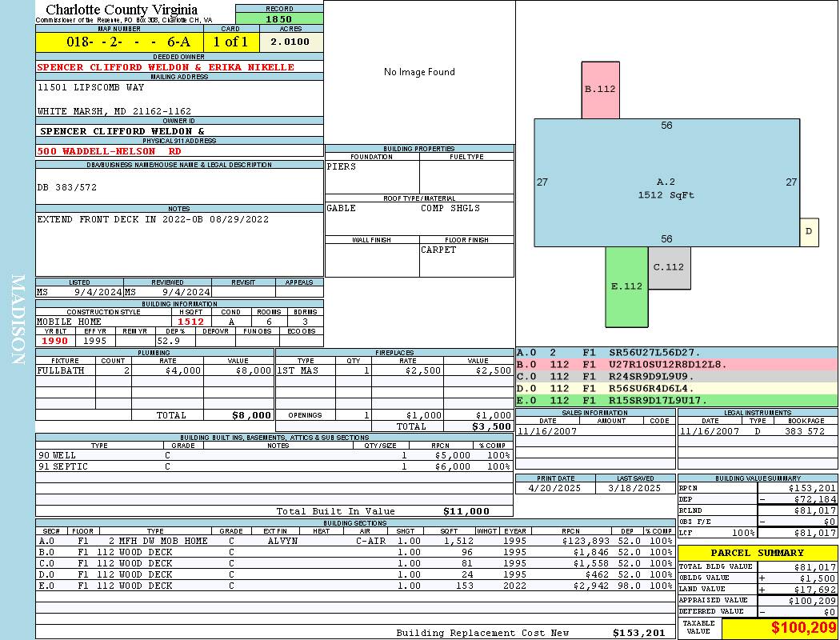Click ALVYN exterior finish in A.0 row
Image resolution: width=840 pixels, height=640 pixels.
click(282, 541)
